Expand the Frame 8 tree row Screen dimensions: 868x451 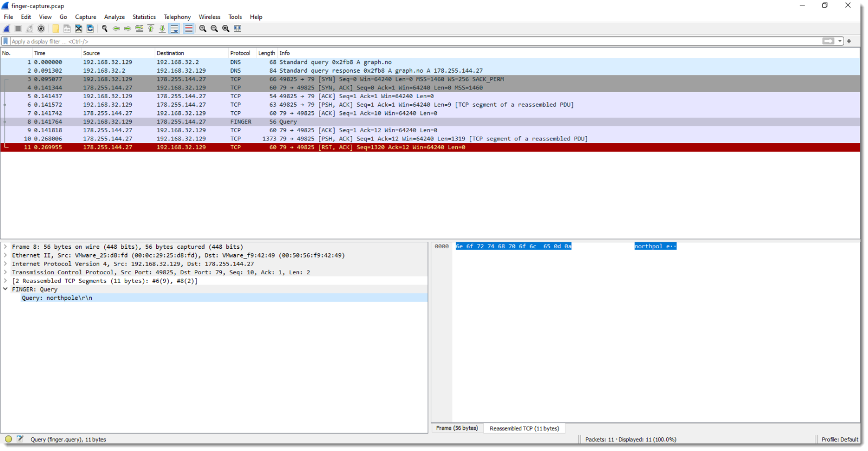click(5, 247)
